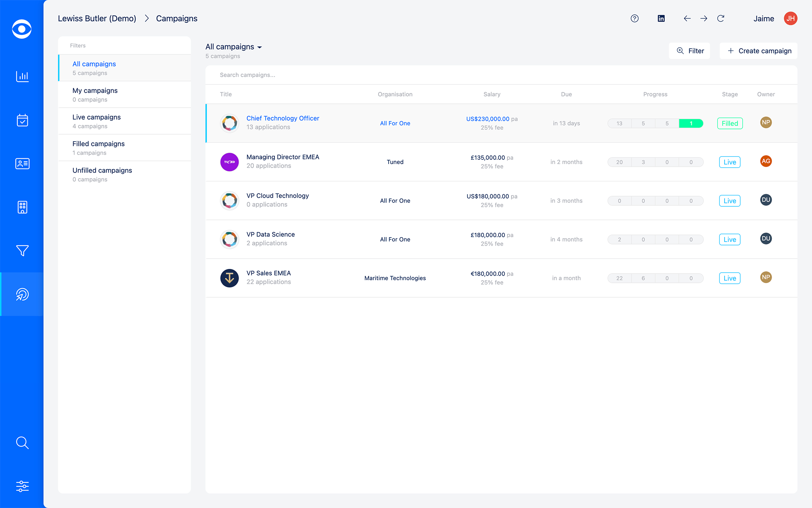Viewport: 812px width, 508px height.
Task: Click the Create campaign button
Action: (759, 51)
